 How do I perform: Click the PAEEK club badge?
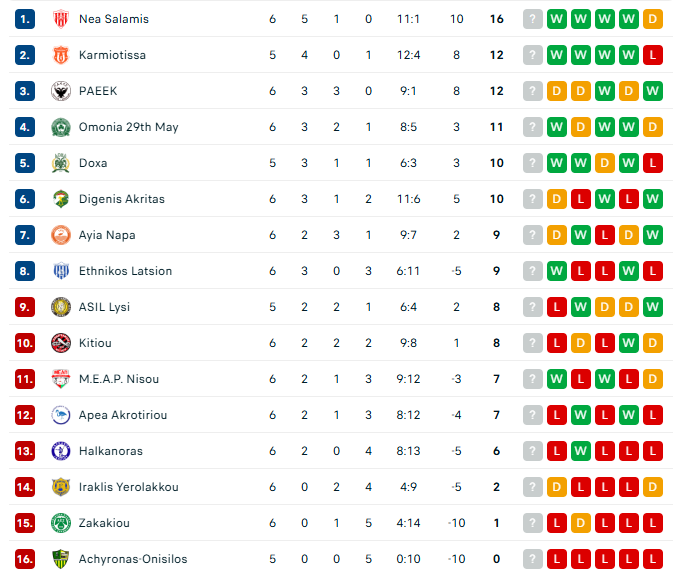pyautogui.click(x=60, y=91)
